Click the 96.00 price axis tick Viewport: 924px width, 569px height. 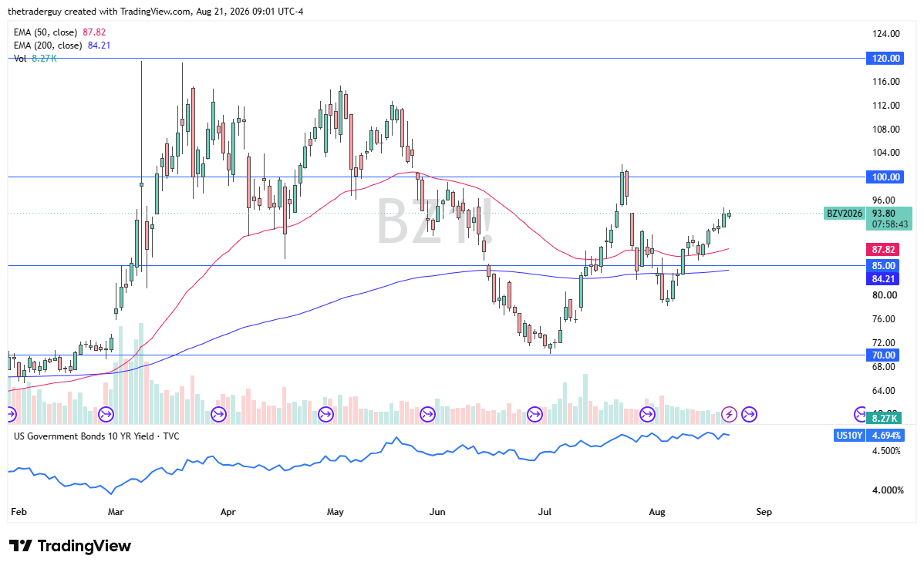tap(884, 200)
